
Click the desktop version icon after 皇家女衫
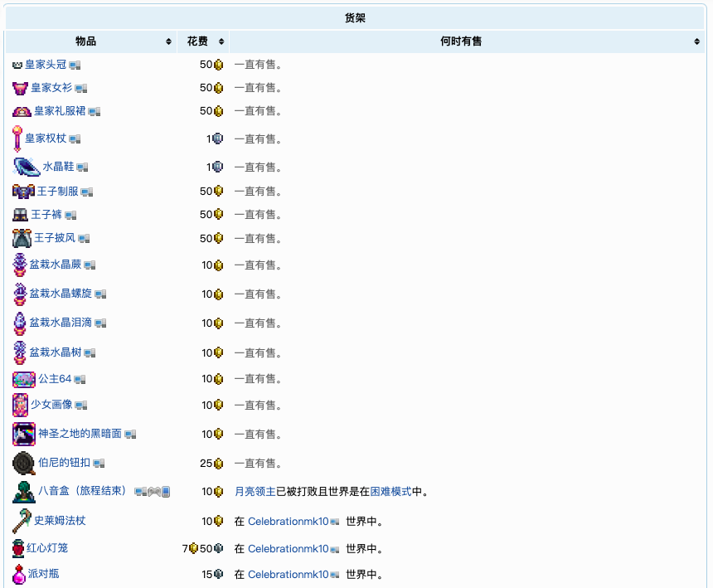[81, 88]
